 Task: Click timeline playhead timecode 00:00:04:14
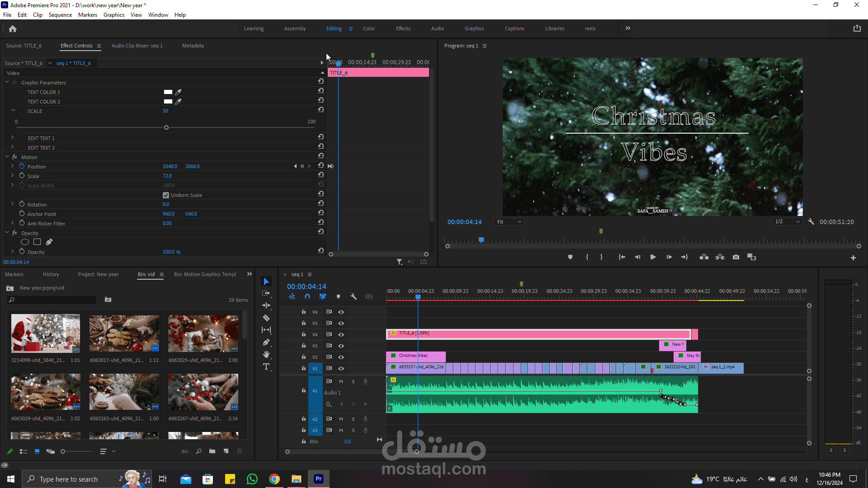click(307, 286)
